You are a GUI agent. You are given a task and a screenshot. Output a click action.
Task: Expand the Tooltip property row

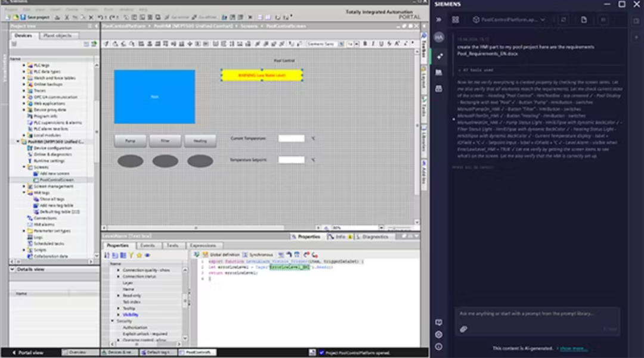click(x=118, y=309)
